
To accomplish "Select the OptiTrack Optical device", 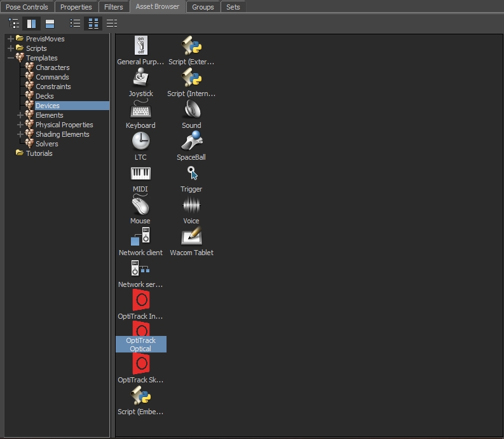I will [x=140, y=337].
